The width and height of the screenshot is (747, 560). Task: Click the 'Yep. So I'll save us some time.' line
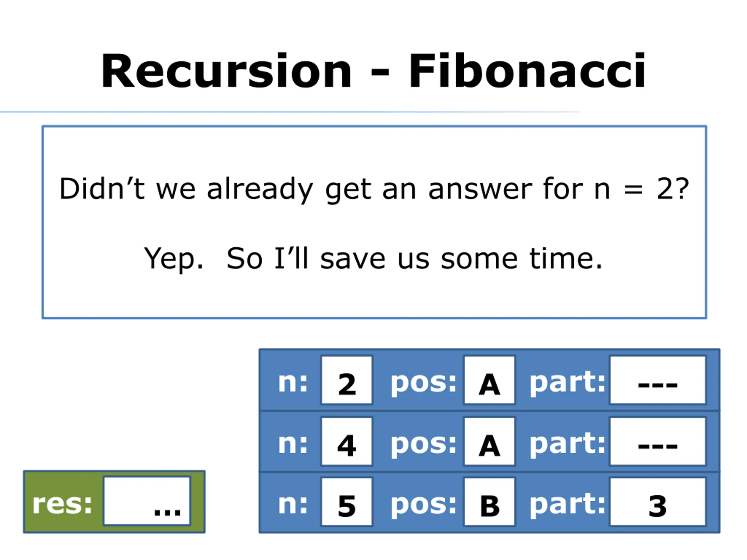tap(373, 259)
